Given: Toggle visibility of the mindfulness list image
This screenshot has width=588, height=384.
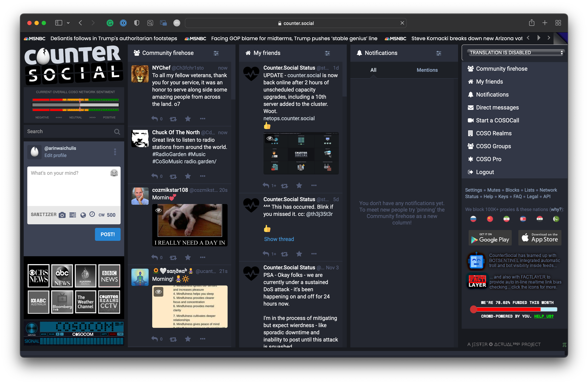Looking at the screenshot, I should pos(158,292).
